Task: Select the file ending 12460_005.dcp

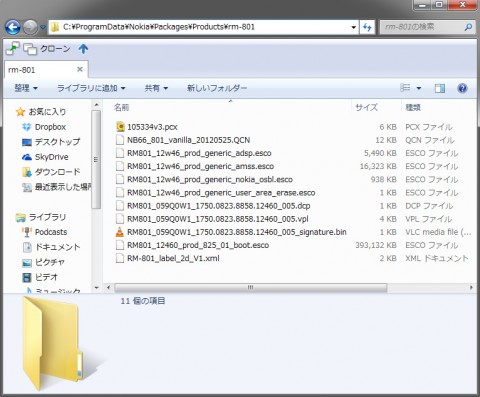Action: (219, 206)
